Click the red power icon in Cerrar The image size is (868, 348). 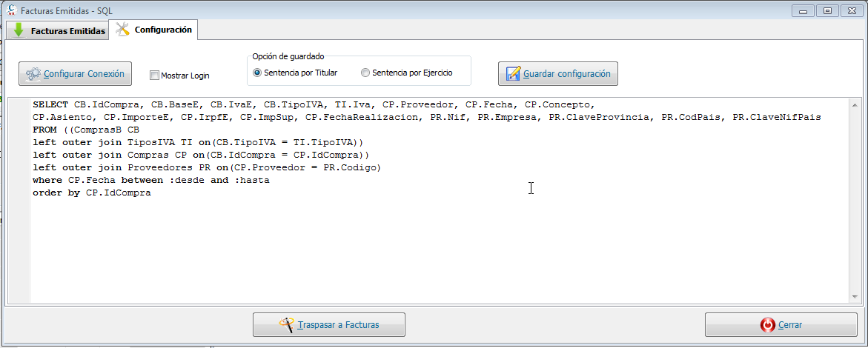(x=767, y=325)
